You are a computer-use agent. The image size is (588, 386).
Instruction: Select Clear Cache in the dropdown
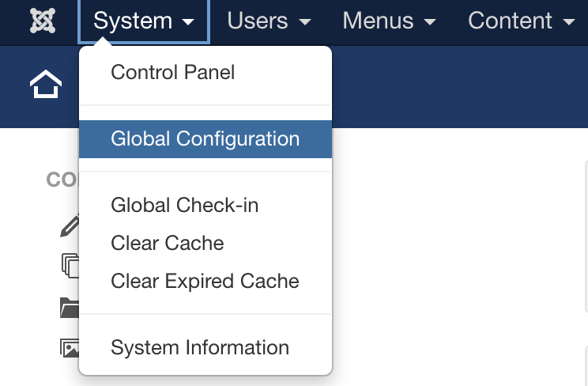coord(167,244)
